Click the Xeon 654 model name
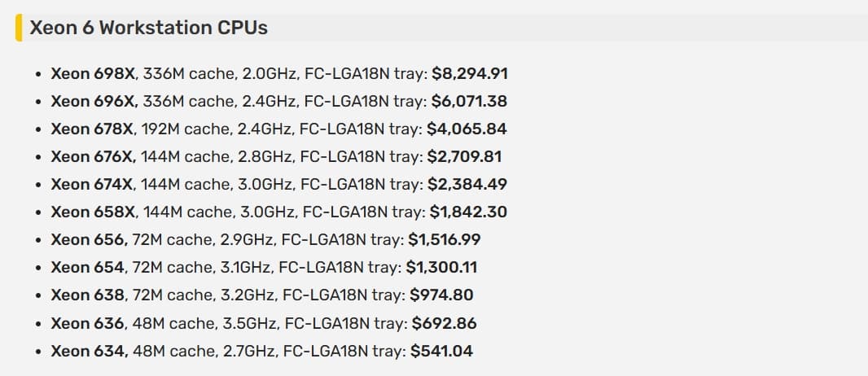 tap(87, 267)
